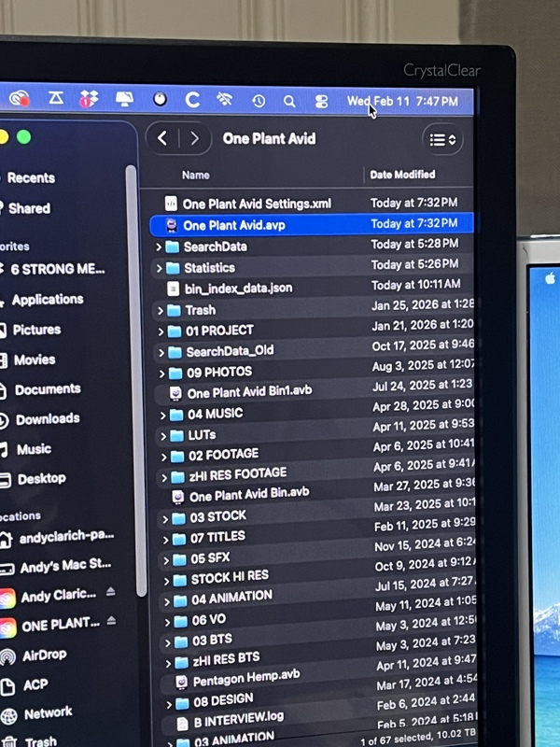560x747 pixels.
Task: Click the Finder back navigation arrow
Action: tap(163, 138)
